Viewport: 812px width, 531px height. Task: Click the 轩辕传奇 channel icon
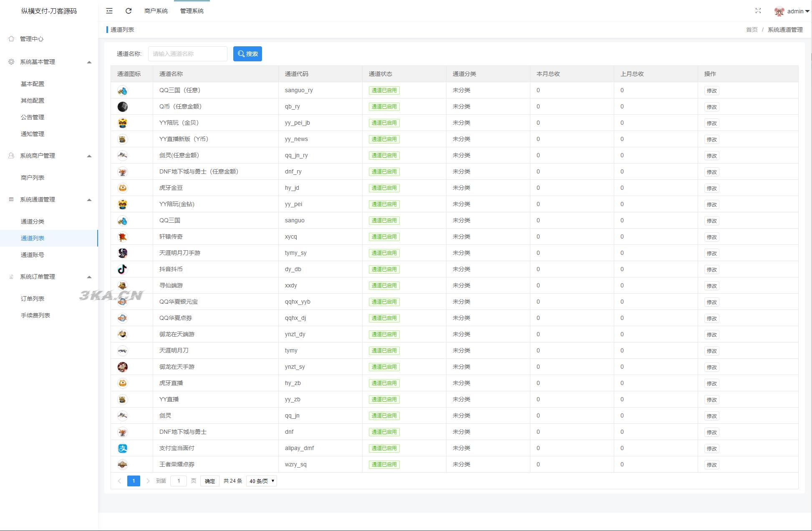click(x=122, y=237)
